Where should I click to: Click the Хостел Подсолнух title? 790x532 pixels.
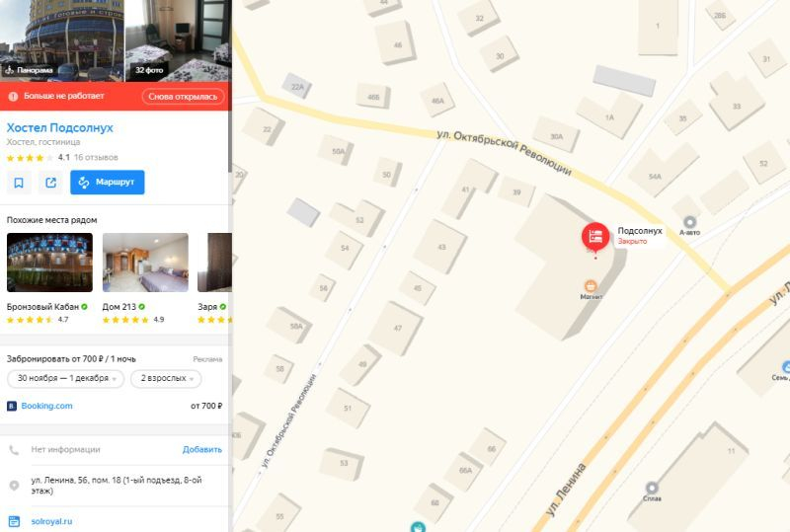[60, 128]
